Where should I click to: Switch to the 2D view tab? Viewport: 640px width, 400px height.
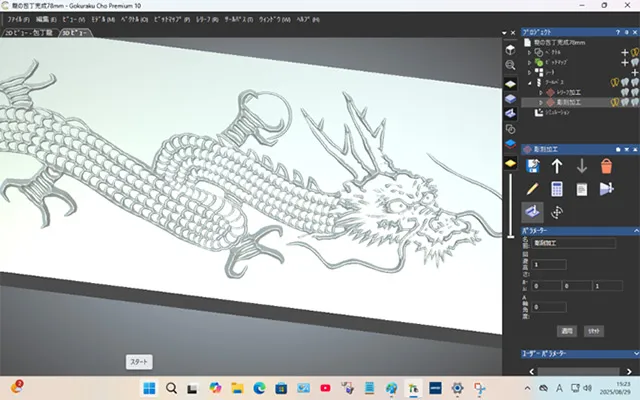pos(29,33)
